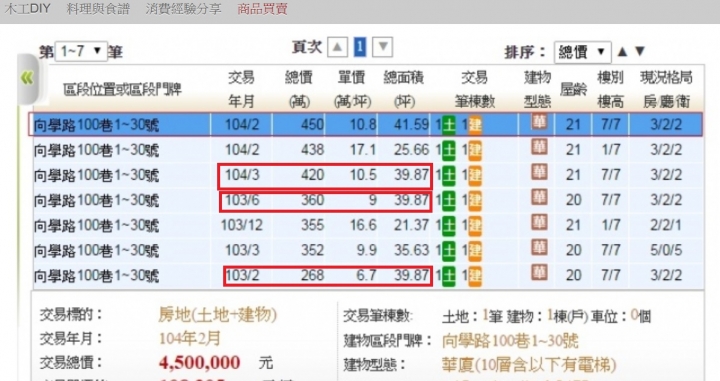
Task: Click the 華廈(10層含以下有電梯) building type detail
Action: point(529,365)
